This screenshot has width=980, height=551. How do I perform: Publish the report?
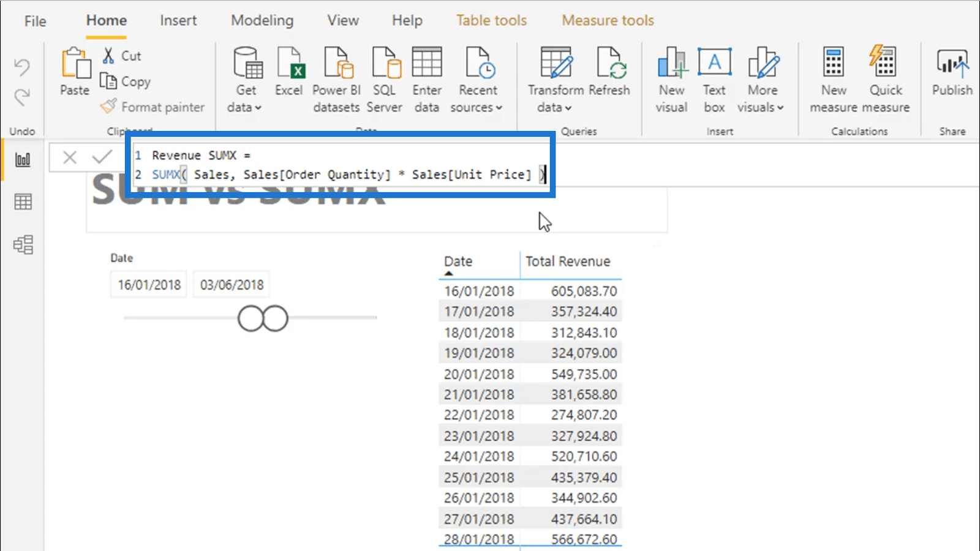952,72
